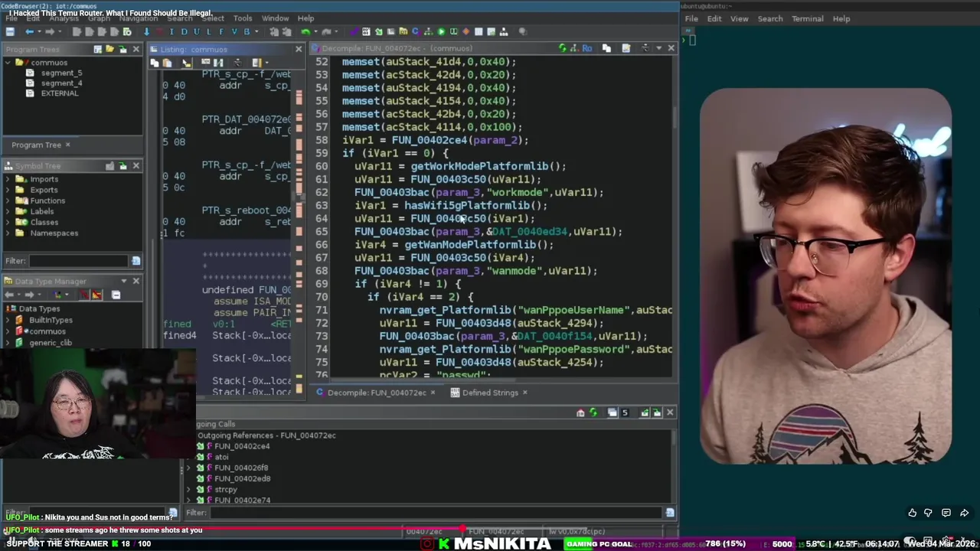Expand the Imports folder in Symbol Tree
This screenshot has height=551, width=980.
click(x=8, y=179)
